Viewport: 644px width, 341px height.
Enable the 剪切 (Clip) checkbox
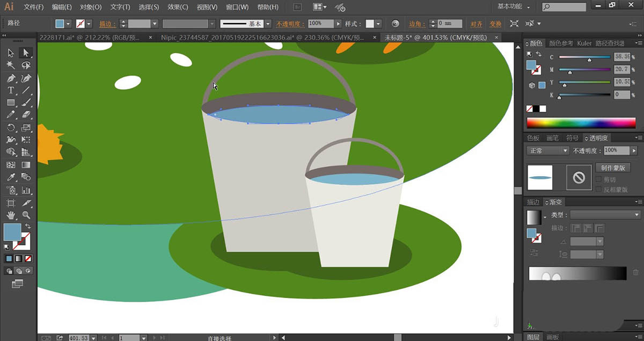pyautogui.click(x=599, y=179)
